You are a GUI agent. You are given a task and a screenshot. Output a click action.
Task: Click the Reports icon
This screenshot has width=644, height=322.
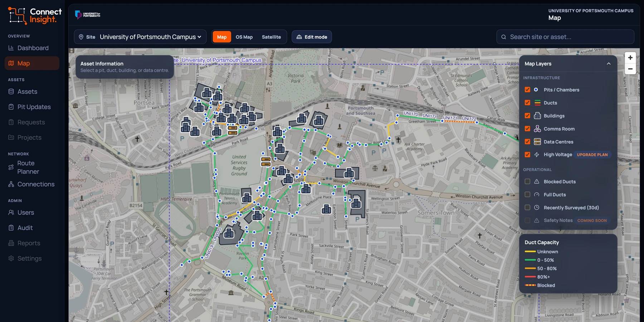click(x=11, y=243)
